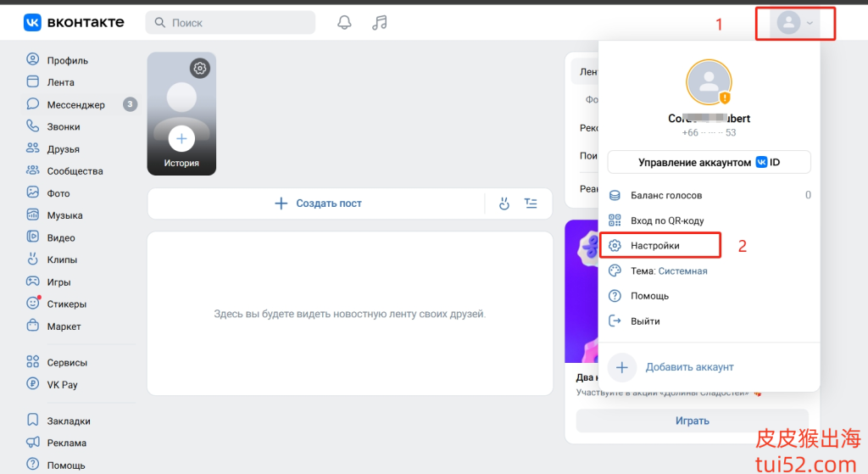Add a story with the plus icon
The height and width of the screenshot is (474, 868).
(x=181, y=137)
